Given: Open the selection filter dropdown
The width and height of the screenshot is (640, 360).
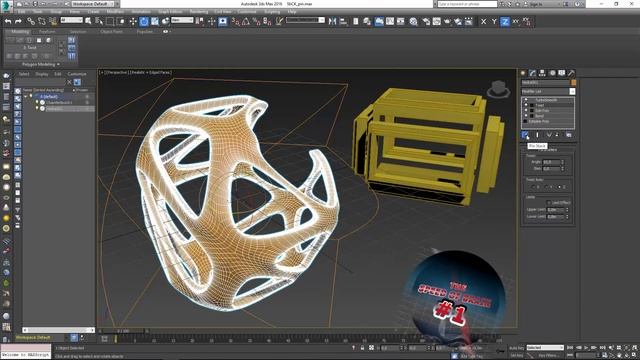Looking at the screenshot, I should (71, 20).
